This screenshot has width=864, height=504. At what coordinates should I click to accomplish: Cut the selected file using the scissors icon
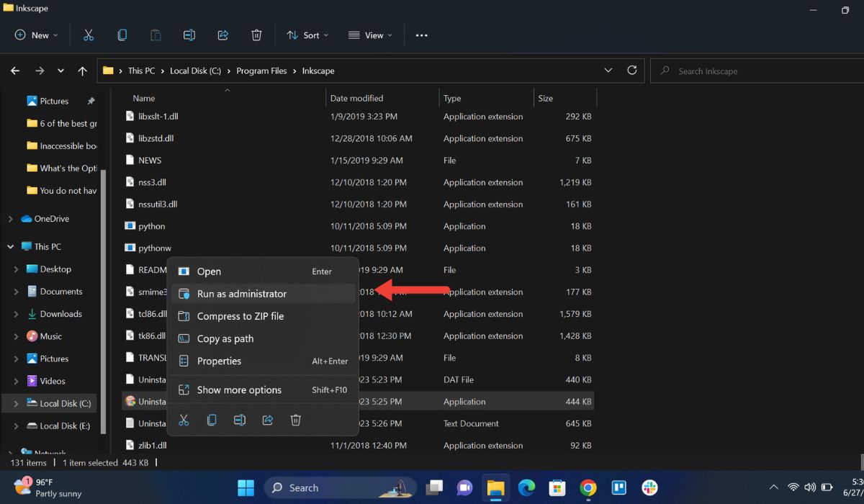(89, 35)
